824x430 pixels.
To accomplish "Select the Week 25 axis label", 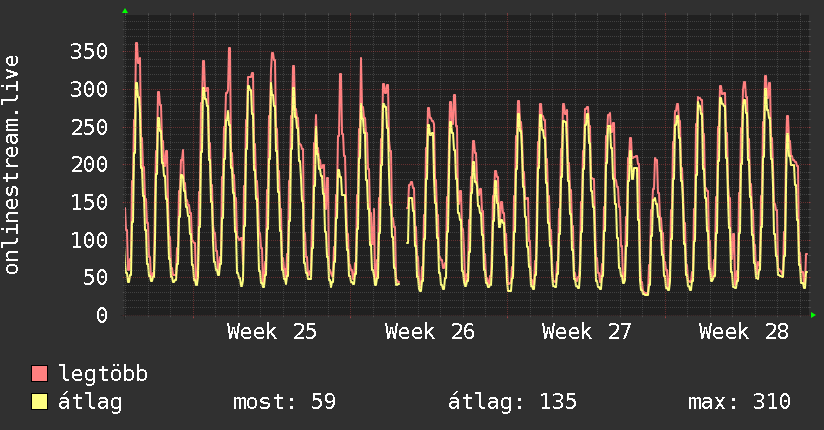I will [272, 332].
